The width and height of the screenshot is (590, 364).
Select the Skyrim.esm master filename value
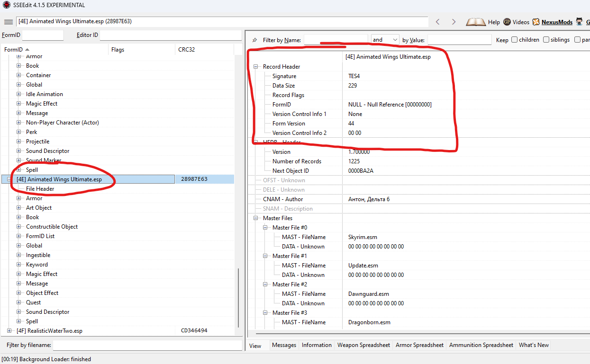click(363, 237)
